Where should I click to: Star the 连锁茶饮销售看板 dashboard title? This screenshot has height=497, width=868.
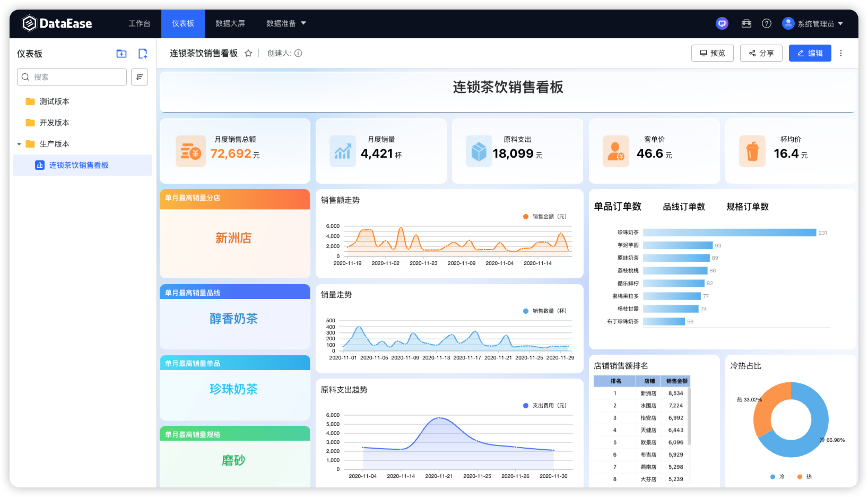tap(248, 53)
